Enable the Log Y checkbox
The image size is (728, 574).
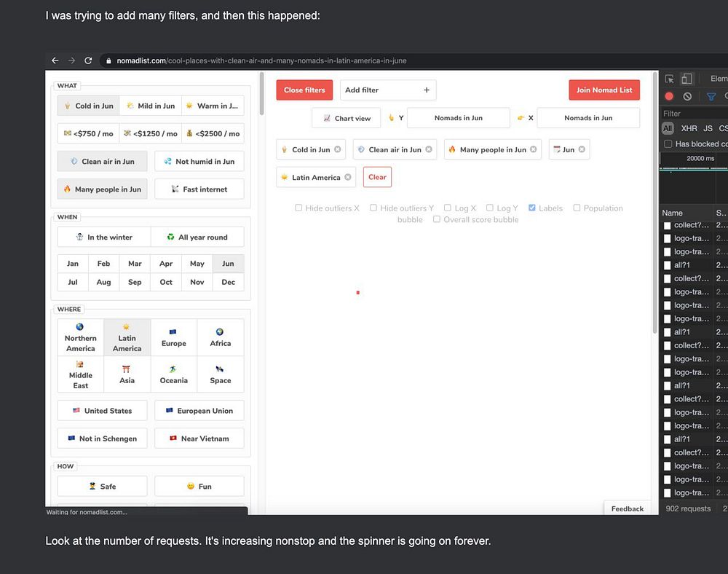coord(489,208)
